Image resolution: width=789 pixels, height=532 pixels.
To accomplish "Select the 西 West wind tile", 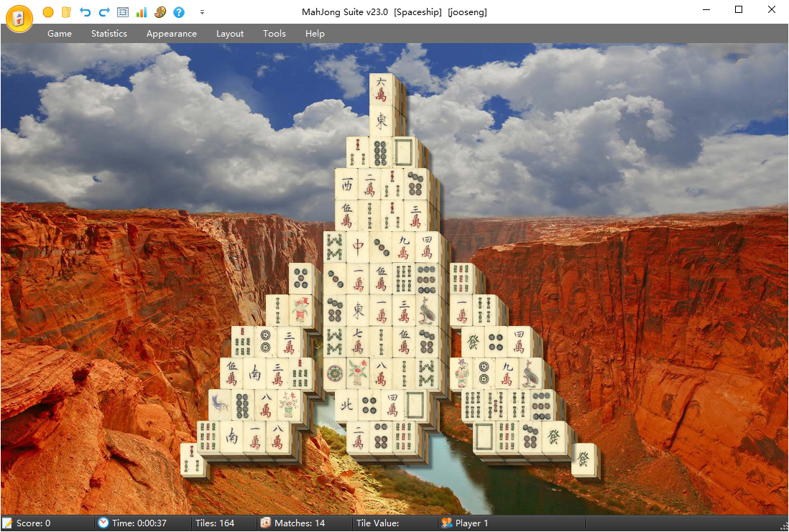I will point(346,184).
